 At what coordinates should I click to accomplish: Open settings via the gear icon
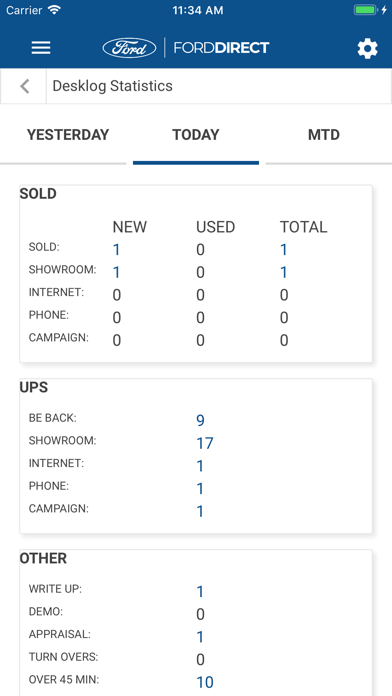(368, 48)
